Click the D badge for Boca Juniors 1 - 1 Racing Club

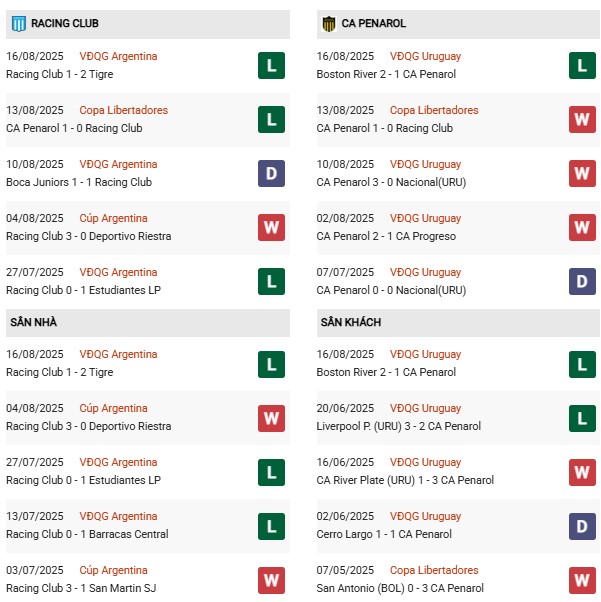click(x=271, y=174)
